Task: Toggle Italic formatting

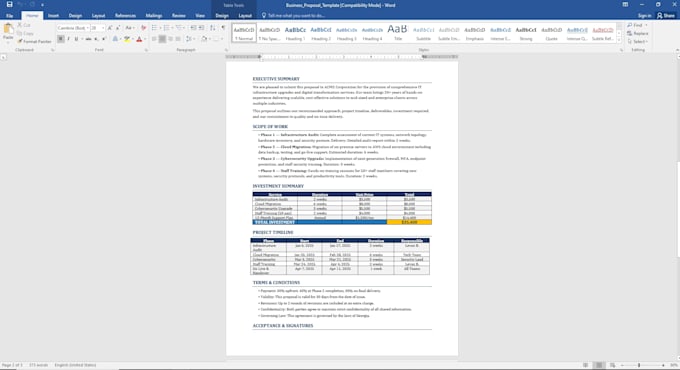Action: tap(69, 39)
